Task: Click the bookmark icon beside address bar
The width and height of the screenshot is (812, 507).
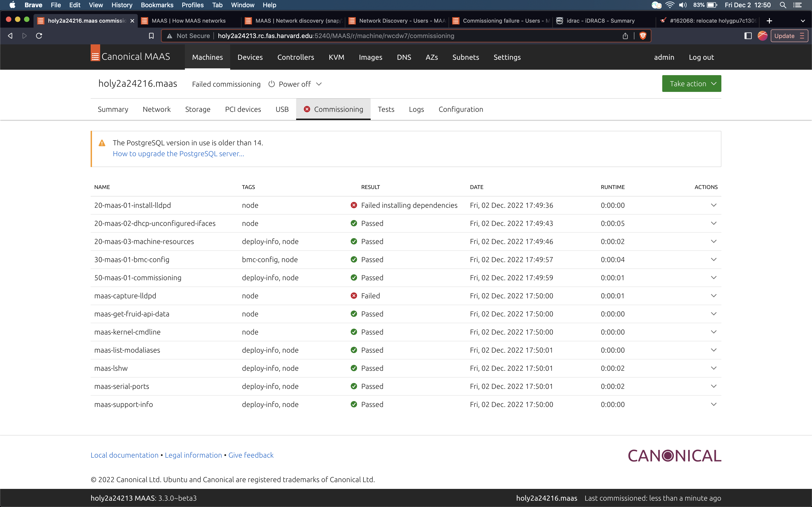Action: [151, 36]
